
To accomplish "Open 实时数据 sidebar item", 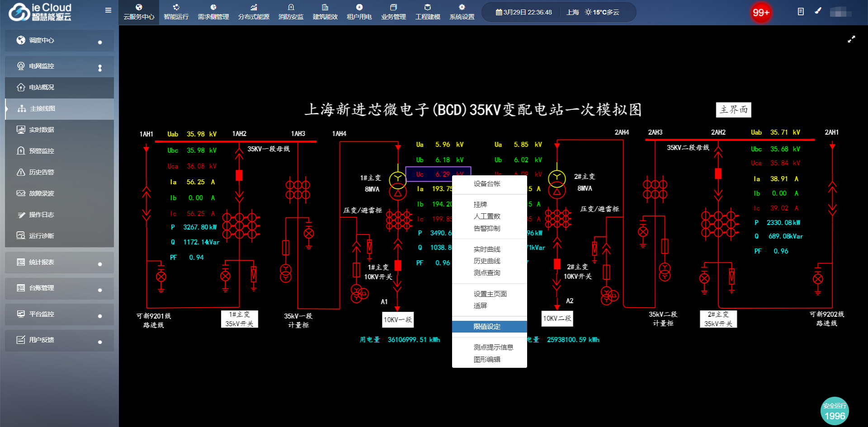I will coord(59,130).
